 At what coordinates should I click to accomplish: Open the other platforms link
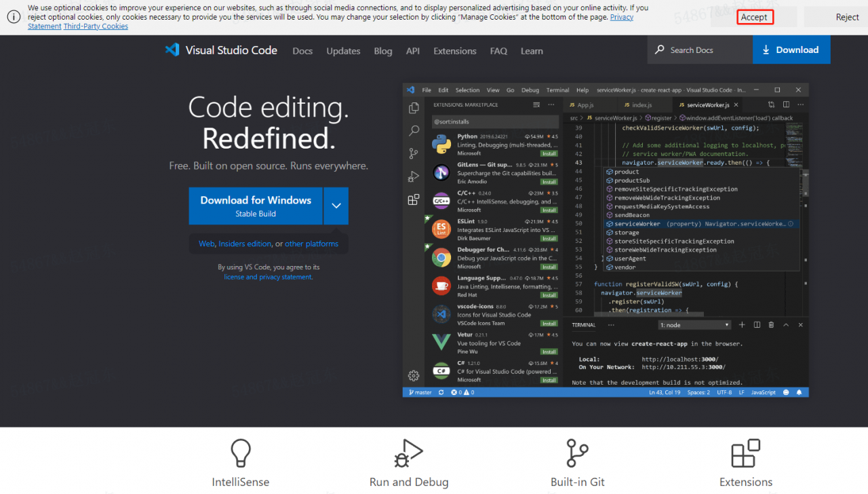click(311, 244)
